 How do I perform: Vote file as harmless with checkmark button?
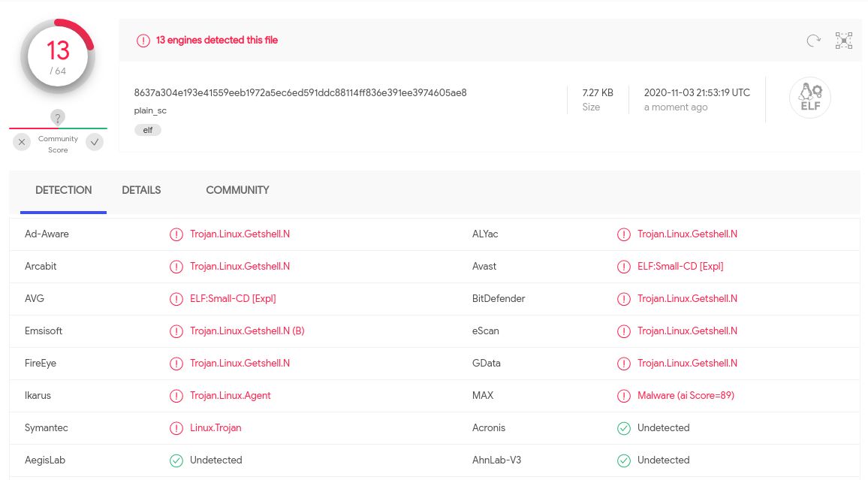click(95, 142)
